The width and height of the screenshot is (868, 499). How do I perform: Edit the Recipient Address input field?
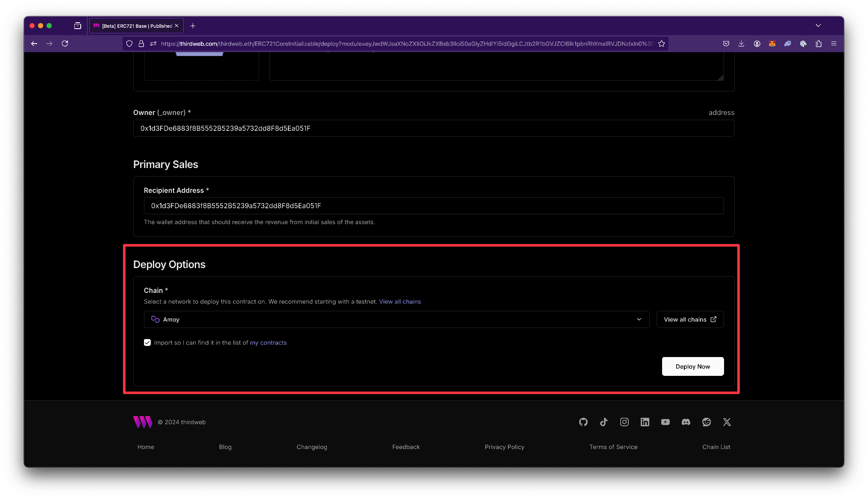tap(434, 206)
